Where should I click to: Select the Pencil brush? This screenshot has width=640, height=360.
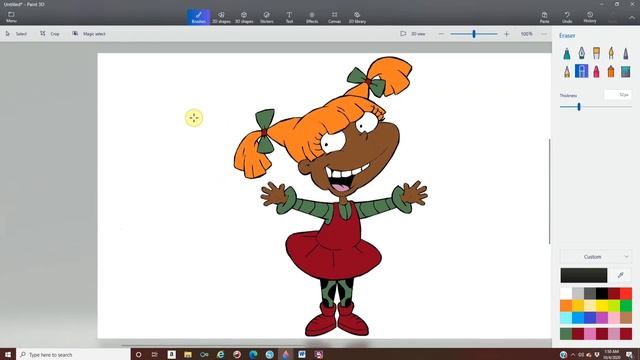coord(567,71)
